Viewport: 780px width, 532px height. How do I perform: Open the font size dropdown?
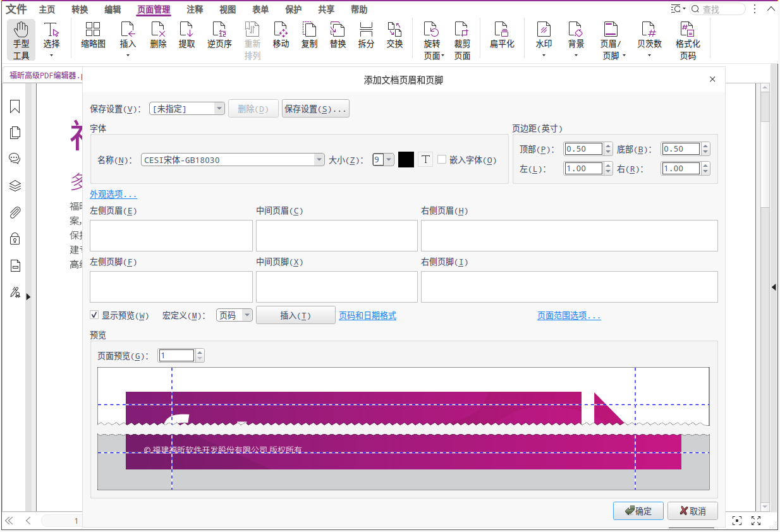(389, 160)
